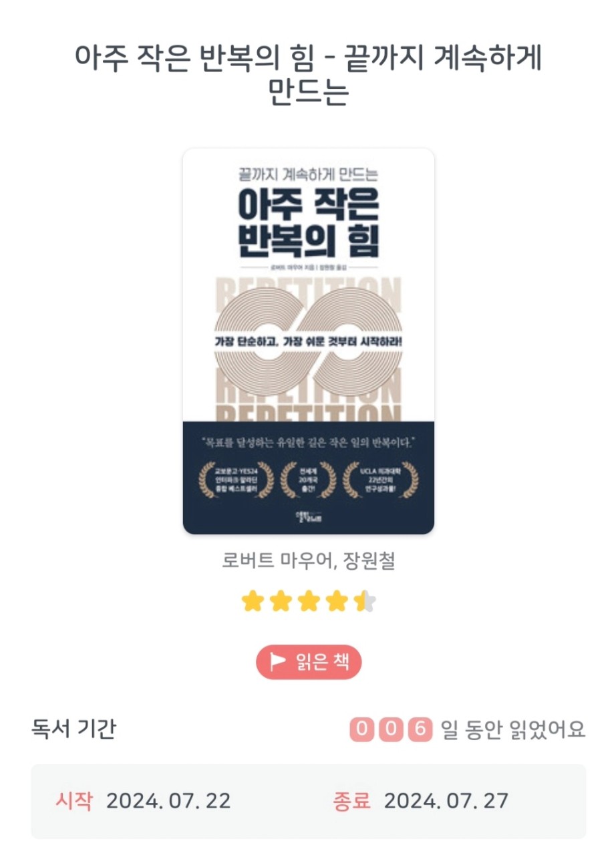Click the 읽은 책 status text

point(322,662)
